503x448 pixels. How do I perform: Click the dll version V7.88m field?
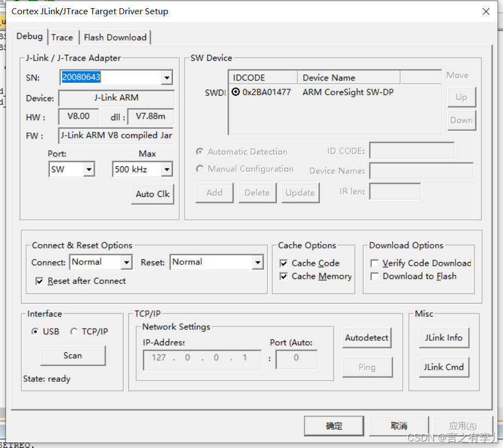150,117
